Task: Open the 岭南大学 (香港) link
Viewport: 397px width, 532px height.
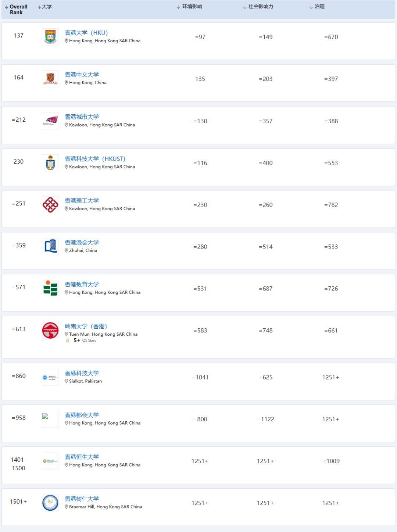Action: [86, 326]
